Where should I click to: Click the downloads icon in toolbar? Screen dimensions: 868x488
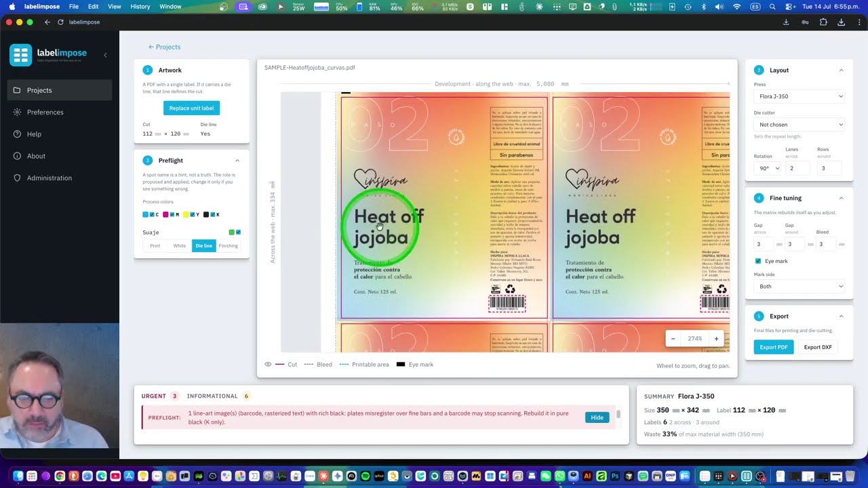pyautogui.click(x=842, y=22)
